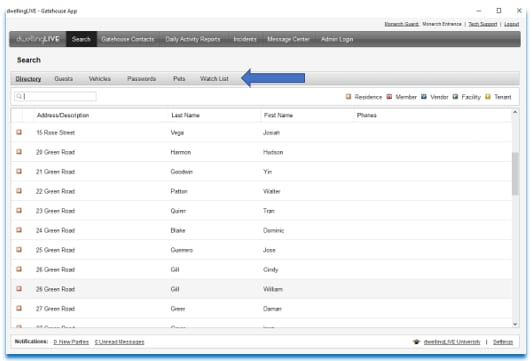The image size is (532, 361).
Task: Switch to the Guests tab
Action: [63, 79]
